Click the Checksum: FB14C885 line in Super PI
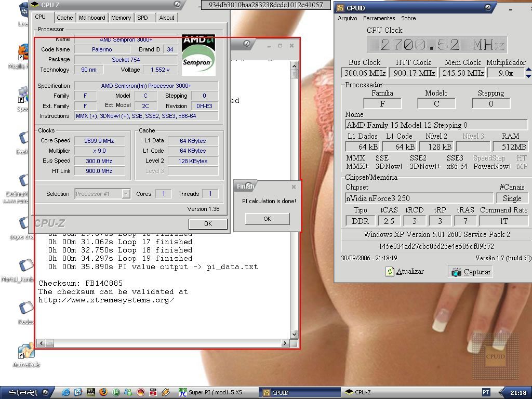This screenshot has height=399, width=532. 81,283
